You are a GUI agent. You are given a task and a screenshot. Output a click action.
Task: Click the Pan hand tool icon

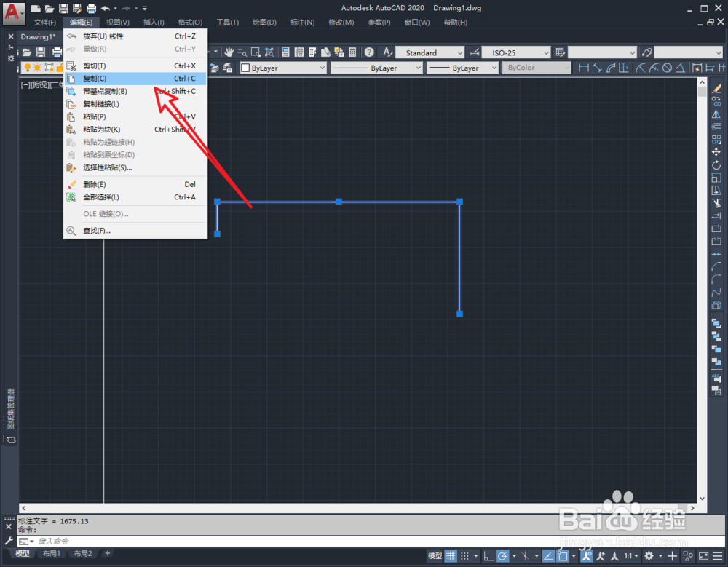(x=229, y=52)
